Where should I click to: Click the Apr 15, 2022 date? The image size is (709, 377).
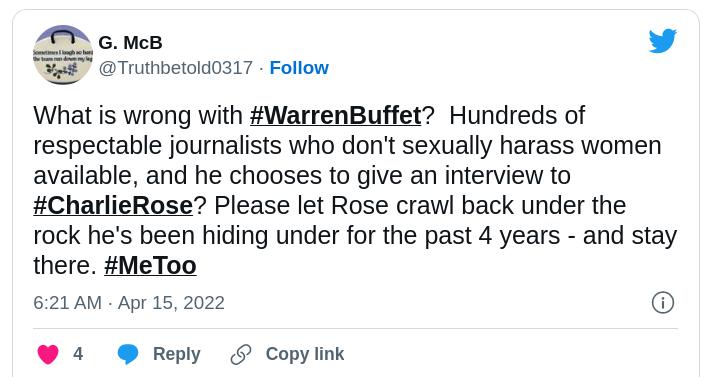click(171, 302)
